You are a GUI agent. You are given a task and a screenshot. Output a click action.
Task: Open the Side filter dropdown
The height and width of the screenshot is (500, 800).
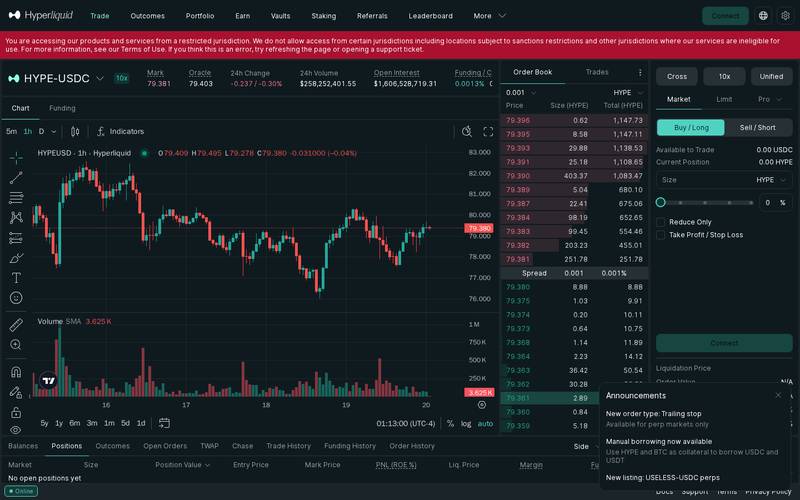(x=585, y=446)
